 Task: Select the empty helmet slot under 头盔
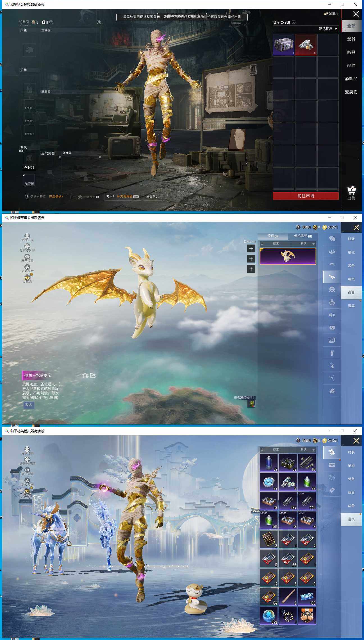point(29,50)
